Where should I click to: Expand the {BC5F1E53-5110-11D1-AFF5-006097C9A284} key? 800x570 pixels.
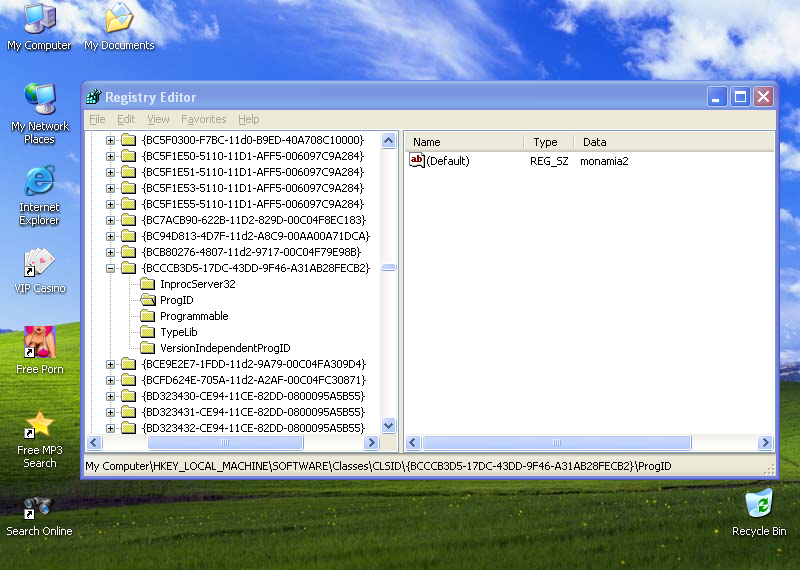tap(110, 188)
